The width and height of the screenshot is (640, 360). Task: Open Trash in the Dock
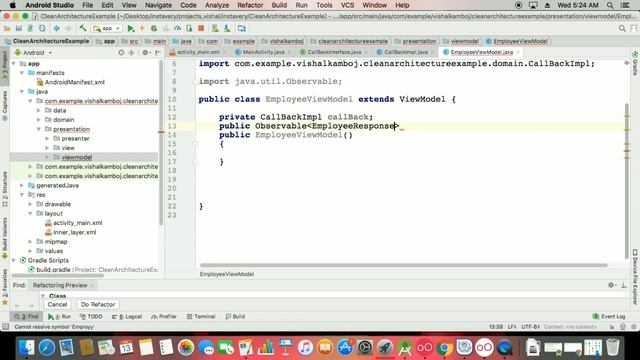pyautogui.click(x=613, y=348)
